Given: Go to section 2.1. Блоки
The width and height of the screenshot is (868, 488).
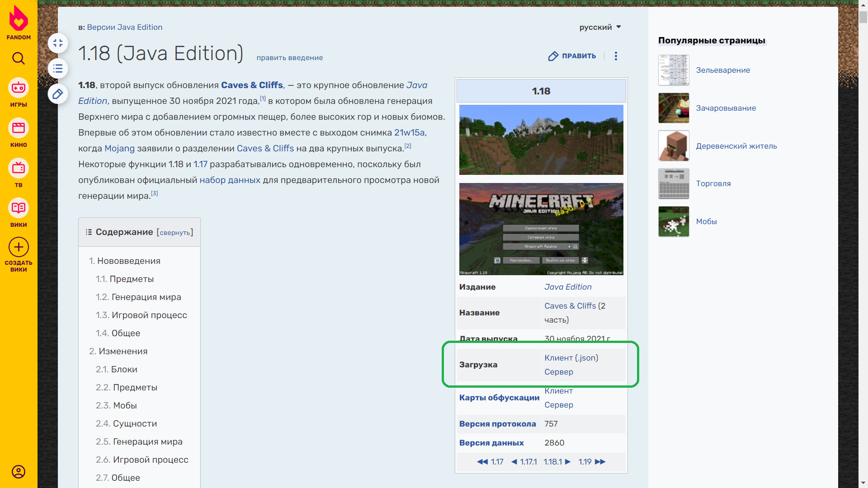Looking at the screenshot, I should tap(117, 369).
